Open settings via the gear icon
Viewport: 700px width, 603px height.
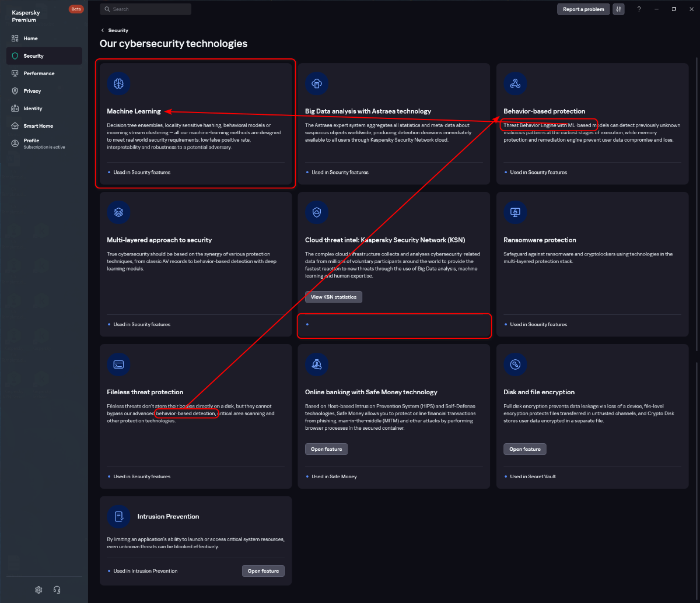38,590
